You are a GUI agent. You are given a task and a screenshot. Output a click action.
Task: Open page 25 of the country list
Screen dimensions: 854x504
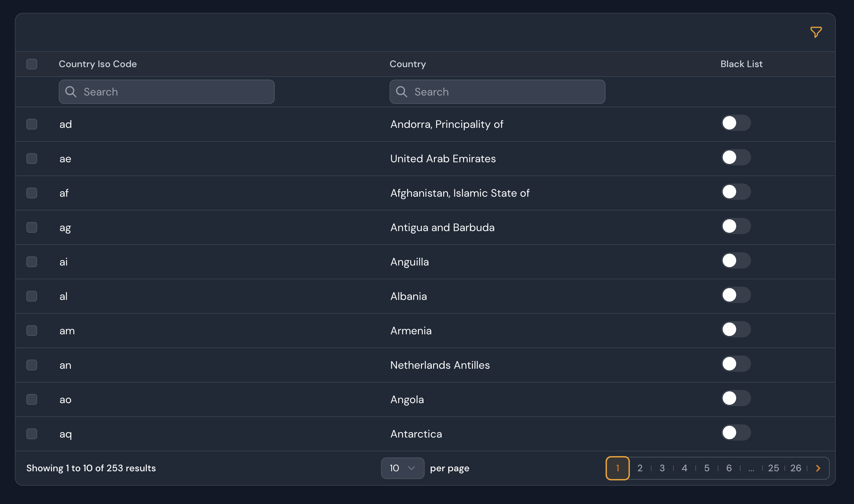pos(773,468)
